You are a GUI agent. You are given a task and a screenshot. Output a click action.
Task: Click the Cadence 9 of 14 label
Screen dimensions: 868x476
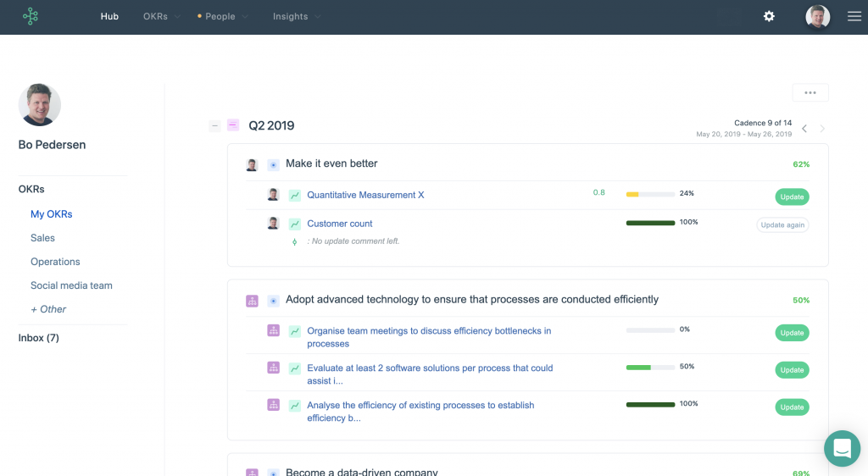[x=763, y=123]
